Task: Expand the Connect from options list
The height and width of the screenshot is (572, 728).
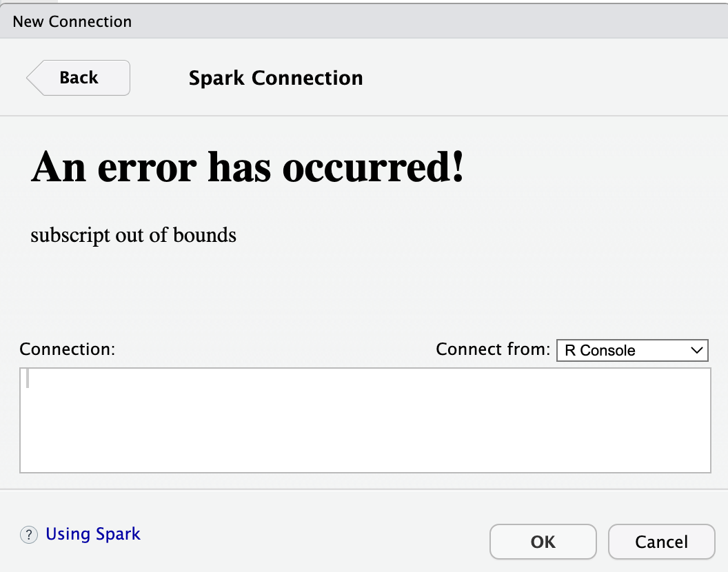Action: click(632, 350)
